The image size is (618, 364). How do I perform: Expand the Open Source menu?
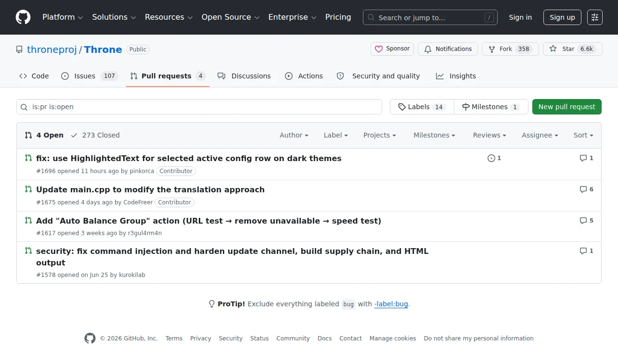(231, 17)
